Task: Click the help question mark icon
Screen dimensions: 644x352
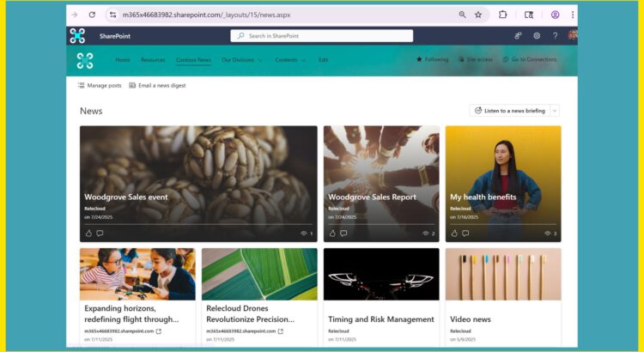Action: coord(555,36)
